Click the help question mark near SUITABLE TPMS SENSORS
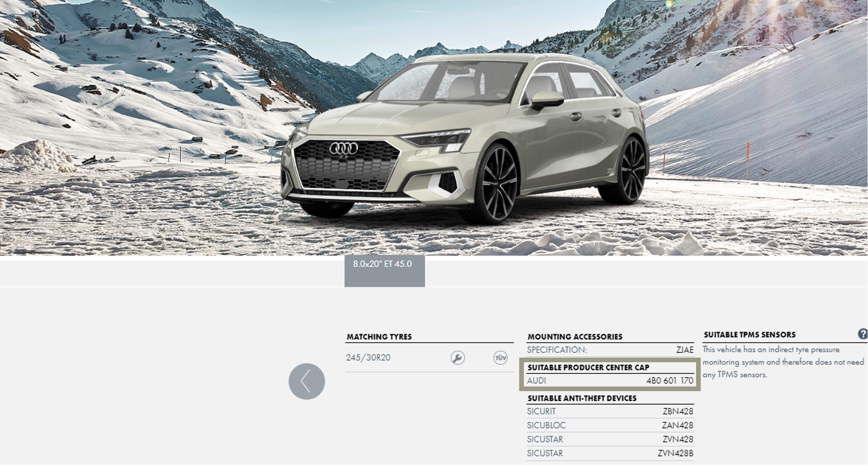 (864, 334)
